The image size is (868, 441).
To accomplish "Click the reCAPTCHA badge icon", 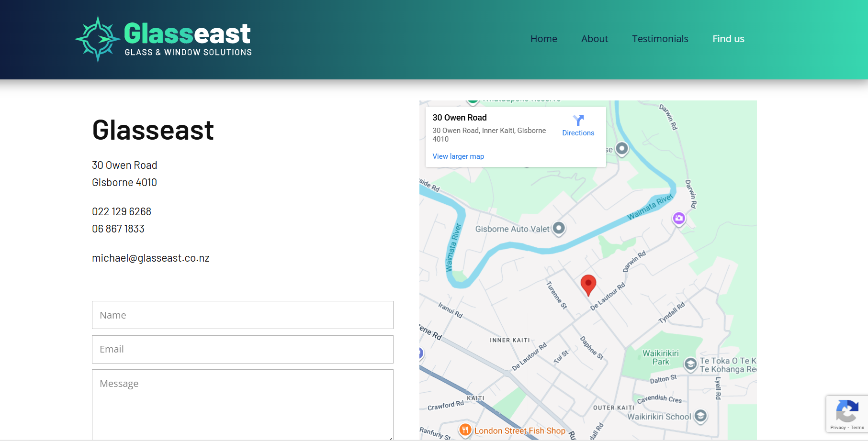I will click(x=846, y=410).
